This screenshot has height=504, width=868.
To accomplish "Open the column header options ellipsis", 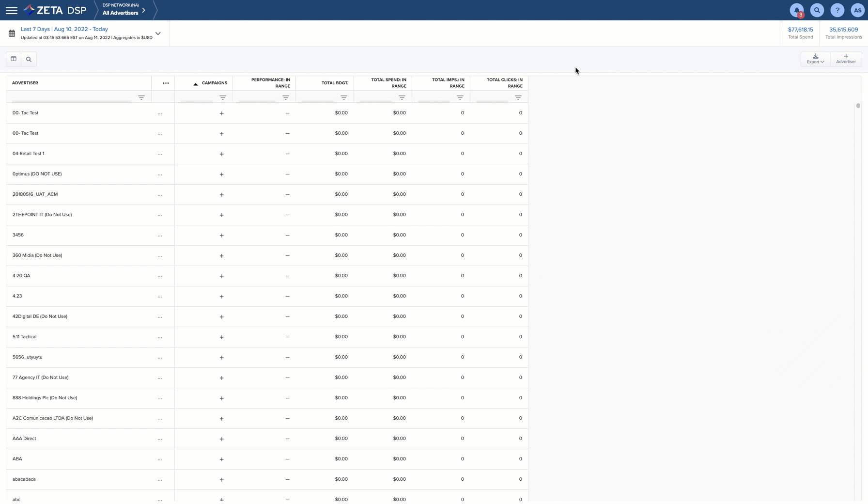I will [166, 83].
